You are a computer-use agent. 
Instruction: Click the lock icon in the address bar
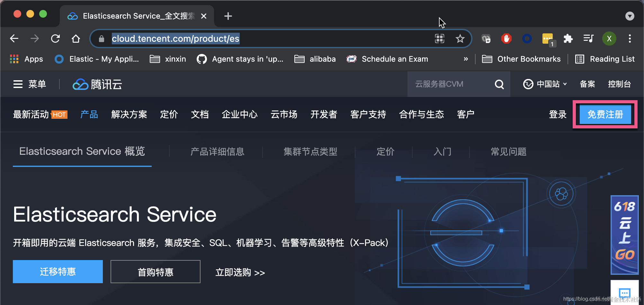point(102,39)
